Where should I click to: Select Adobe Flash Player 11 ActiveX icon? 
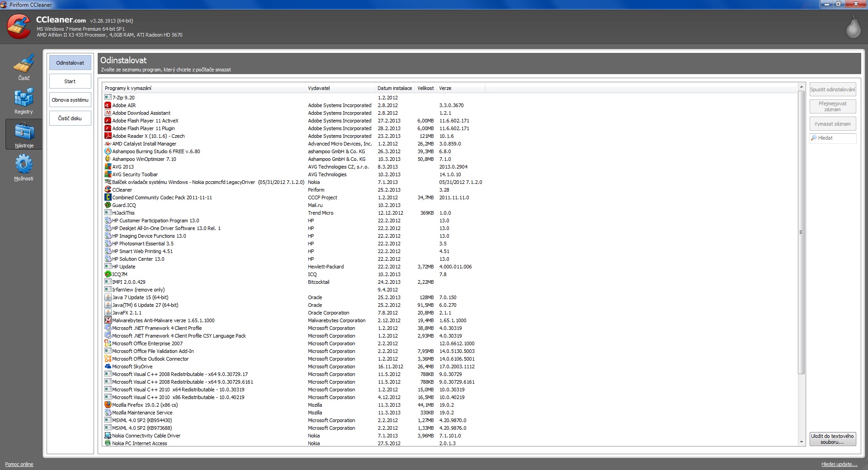pyautogui.click(x=108, y=121)
